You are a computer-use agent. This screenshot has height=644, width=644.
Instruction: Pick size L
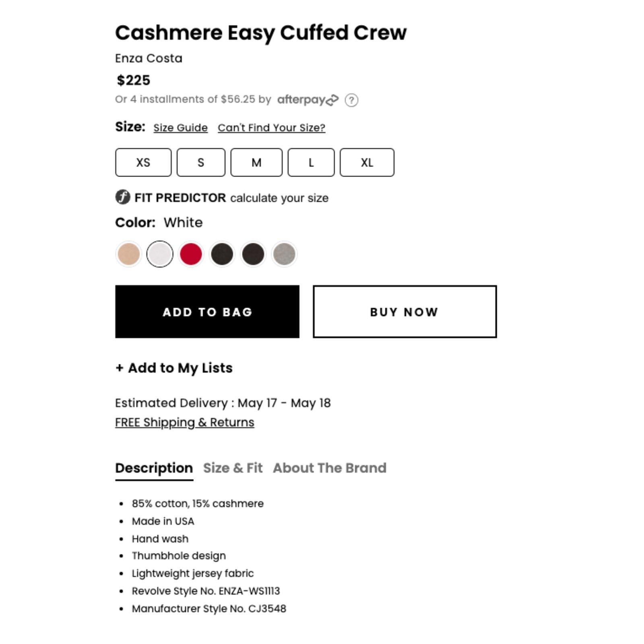(311, 162)
